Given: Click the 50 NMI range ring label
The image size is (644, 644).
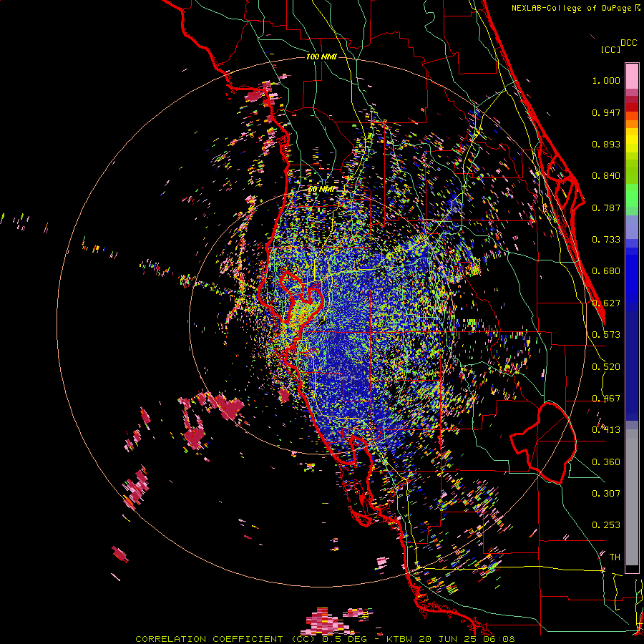Looking at the screenshot, I should point(321,190).
